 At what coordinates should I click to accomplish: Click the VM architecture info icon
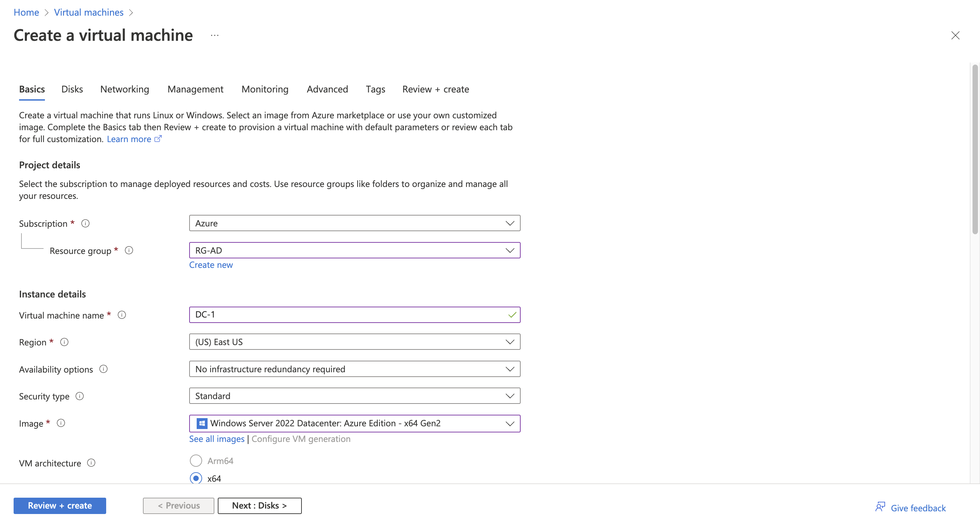(x=92, y=463)
